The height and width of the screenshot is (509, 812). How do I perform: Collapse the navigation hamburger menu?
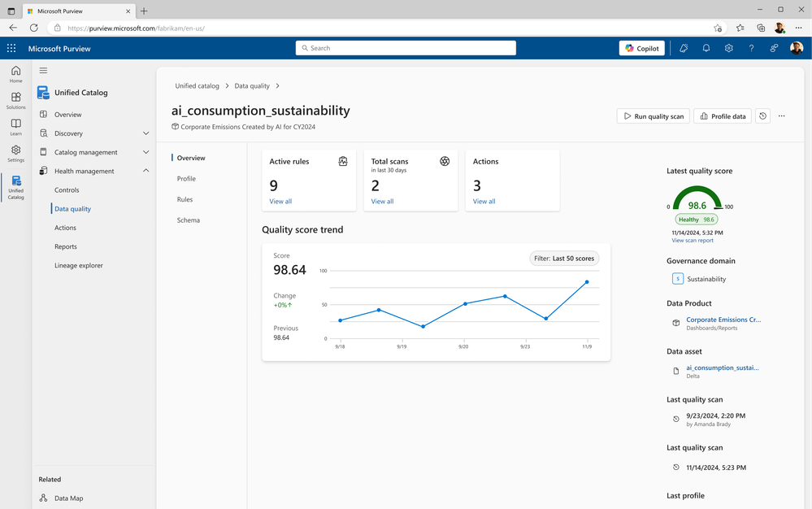(x=44, y=71)
